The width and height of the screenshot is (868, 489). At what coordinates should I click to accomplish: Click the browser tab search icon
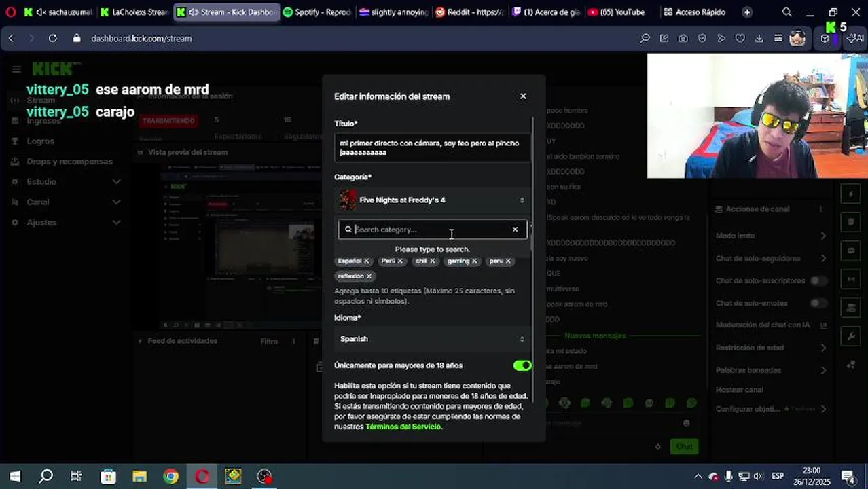(x=786, y=12)
